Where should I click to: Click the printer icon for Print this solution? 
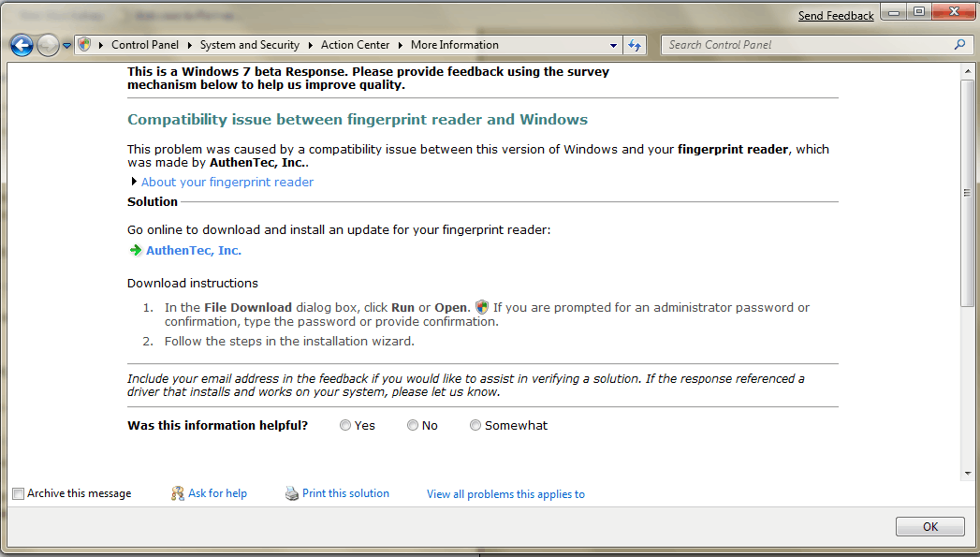pos(292,494)
